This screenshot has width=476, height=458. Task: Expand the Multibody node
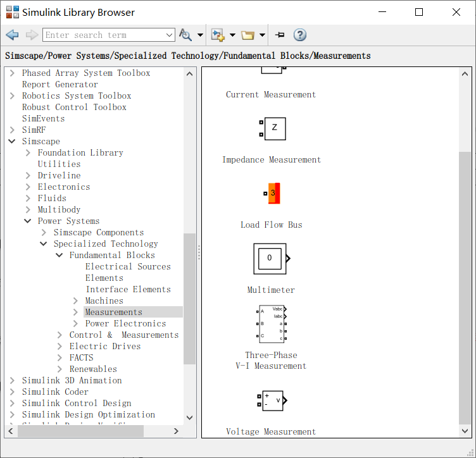point(28,210)
